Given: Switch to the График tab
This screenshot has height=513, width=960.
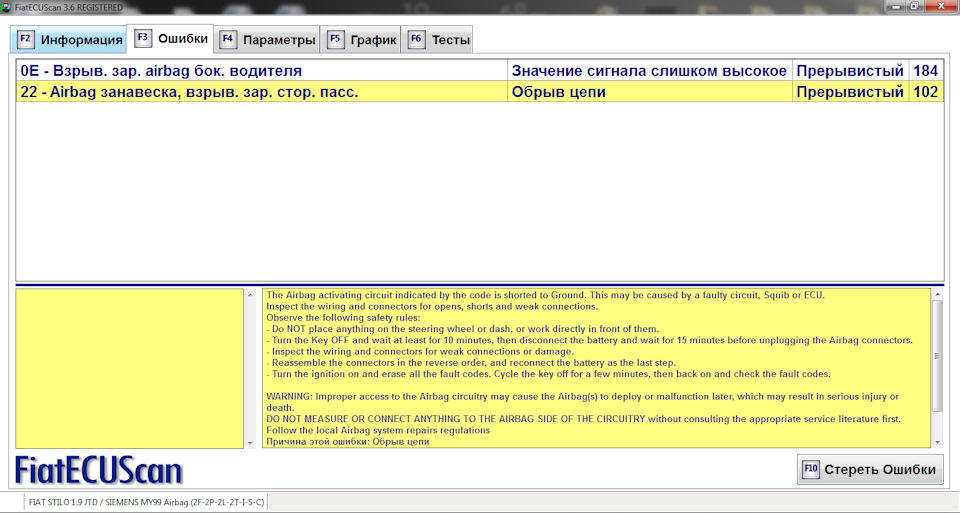Looking at the screenshot, I should pyautogui.click(x=361, y=40).
